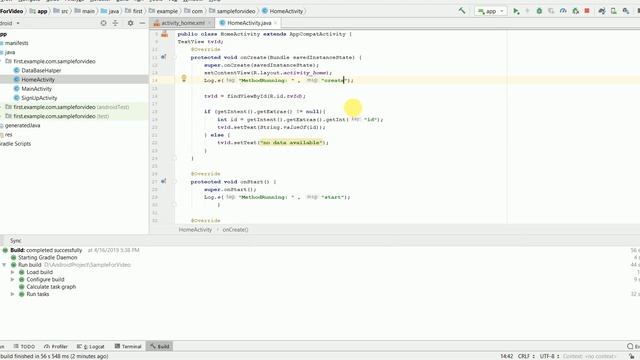Close the activity_home.xml tab

tap(209, 23)
